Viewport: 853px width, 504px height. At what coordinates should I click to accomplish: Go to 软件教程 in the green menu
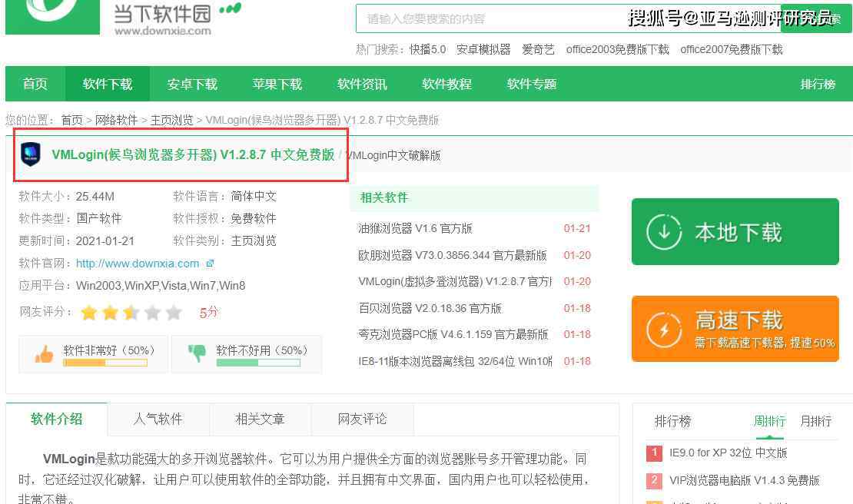coord(446,84)
